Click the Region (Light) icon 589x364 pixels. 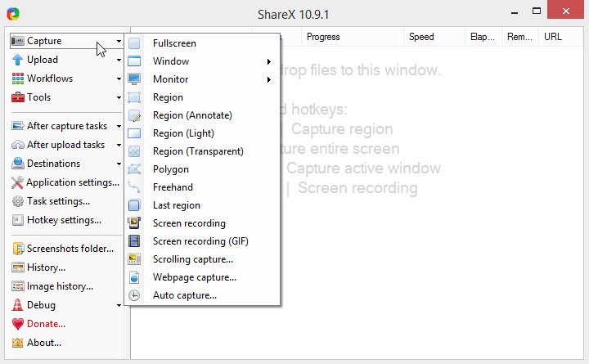coord(134,133)
